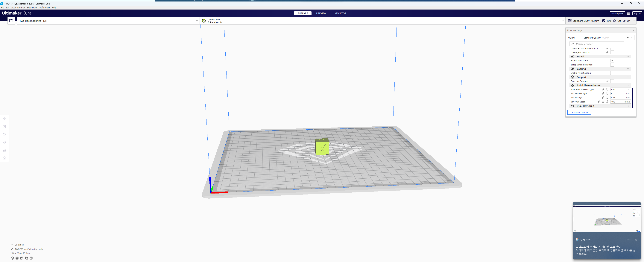644x262 pixels.
Task: Enable the Z Hop When Retracted checkbox
Action: point(612,65)
